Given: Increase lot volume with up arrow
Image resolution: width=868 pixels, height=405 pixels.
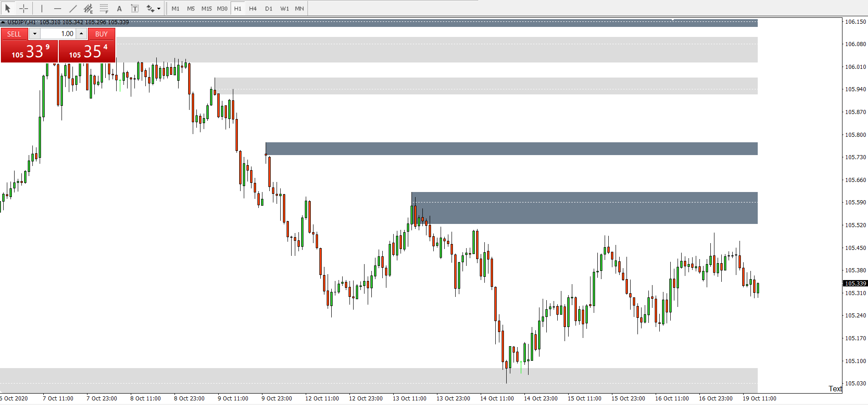Looking at the screenshot, I should (x=81, y=34).
